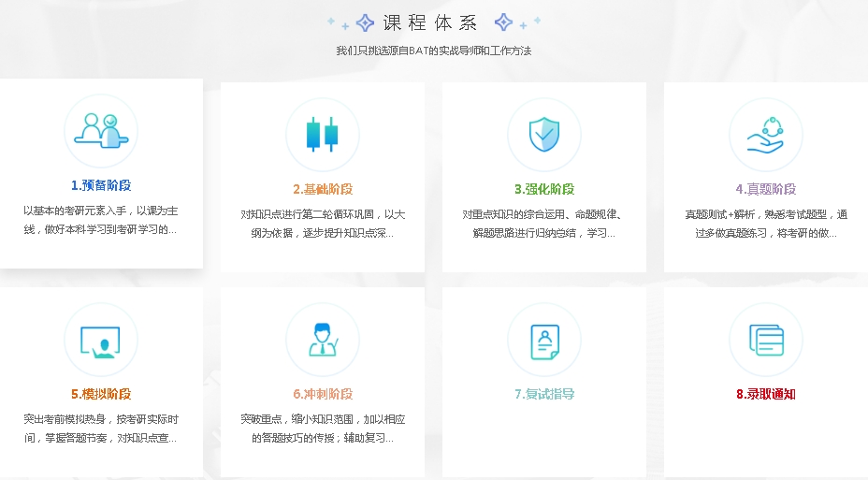868x480 pixels.
Task: Click the description starting 对知识点进行第二轮循环巩固
Action: (x=323, y=224)
